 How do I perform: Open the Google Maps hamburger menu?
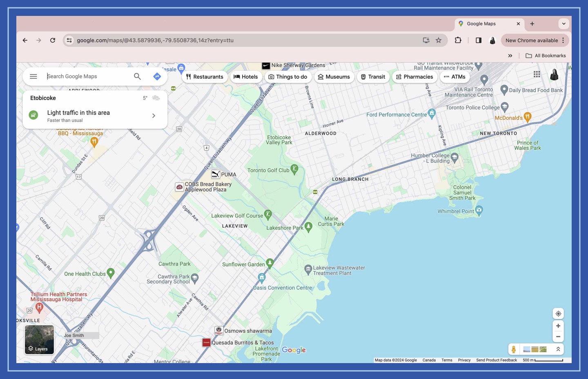pos(33,76)
